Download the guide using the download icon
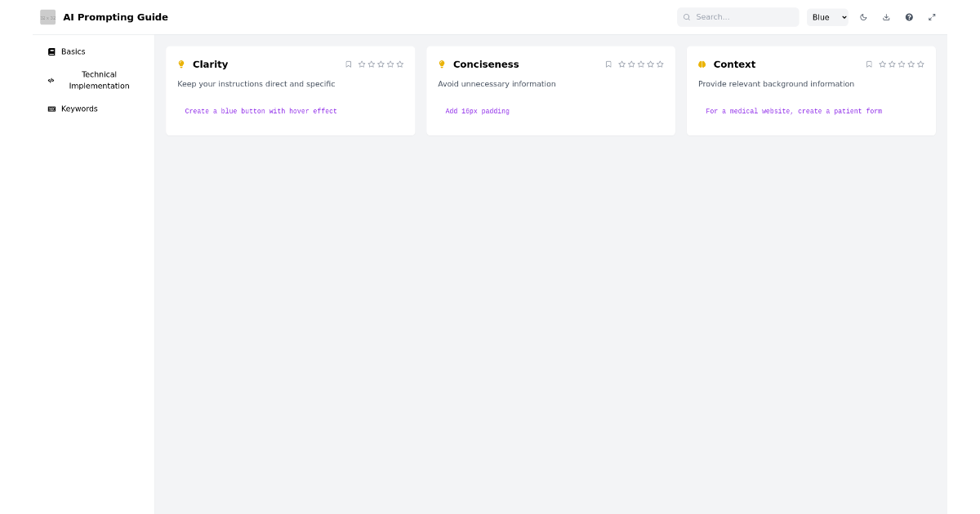 point(886,16)
